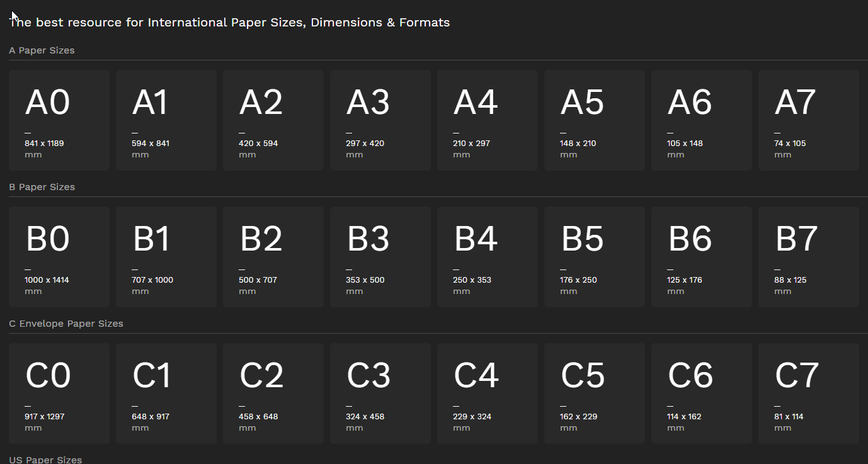Screen dimensions: 868x464
Task: Open the C4 envelope size card
Action: 488,393
